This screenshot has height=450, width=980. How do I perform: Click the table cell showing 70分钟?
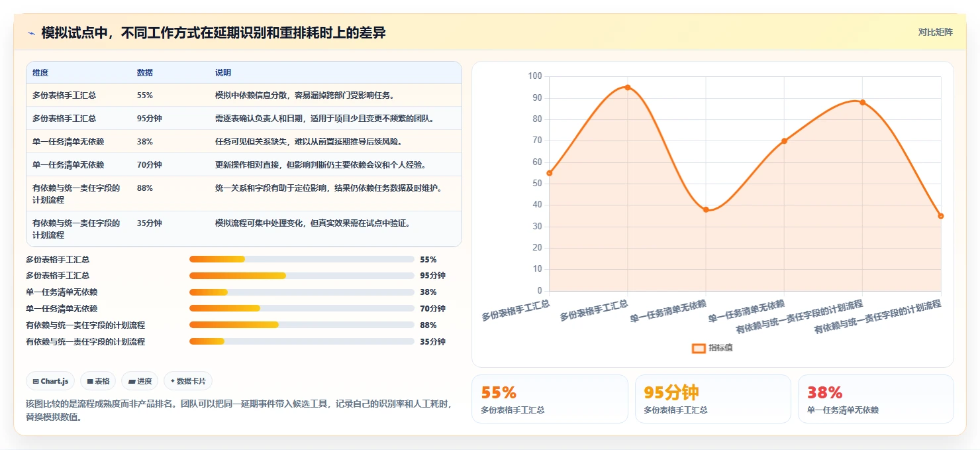(x=150, y=165)
